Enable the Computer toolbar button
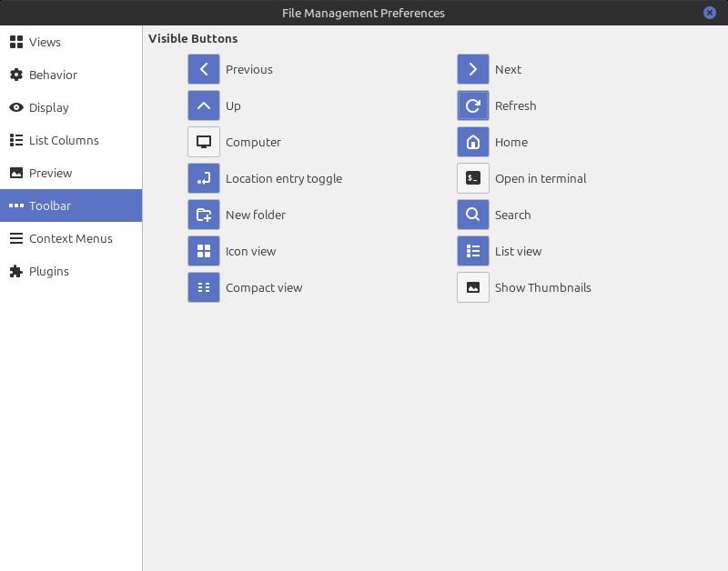Viewport: 728px width, 571px height. coord(204,142)
